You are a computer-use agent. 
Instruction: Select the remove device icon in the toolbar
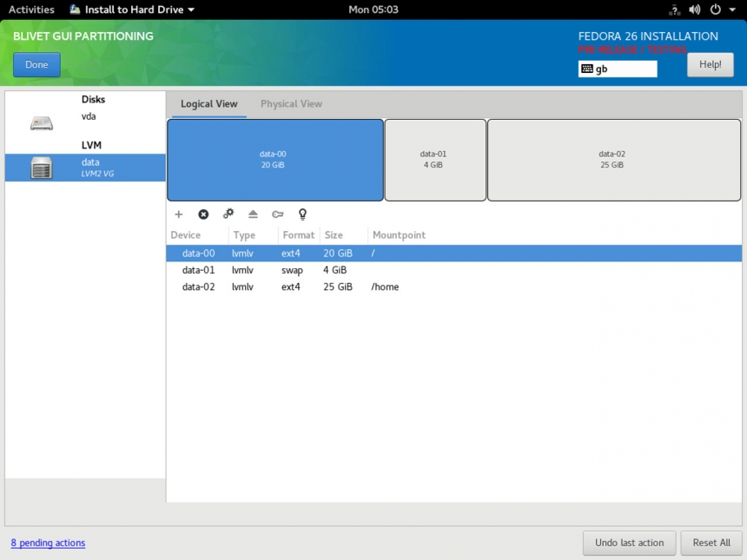click(x=203, y=214)
